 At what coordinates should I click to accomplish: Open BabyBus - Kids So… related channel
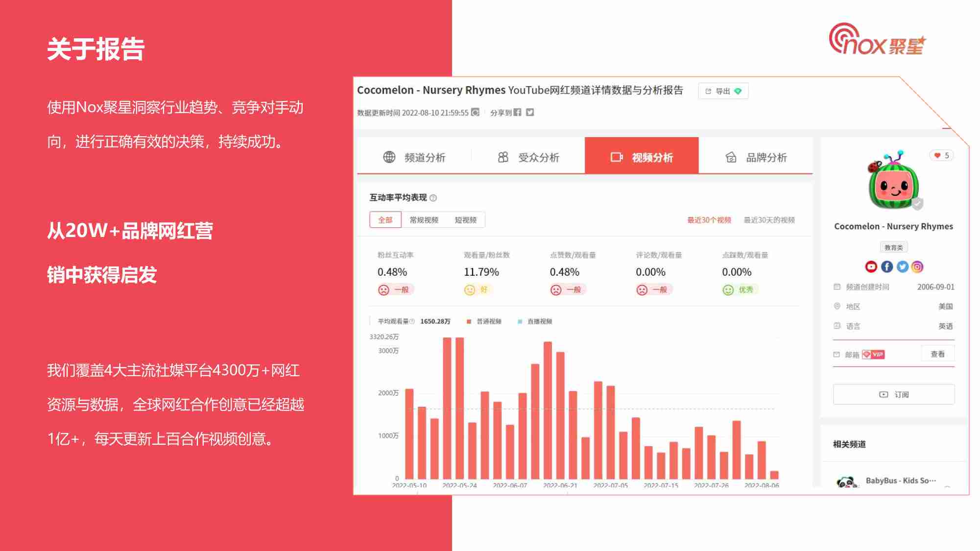(900, 480)
